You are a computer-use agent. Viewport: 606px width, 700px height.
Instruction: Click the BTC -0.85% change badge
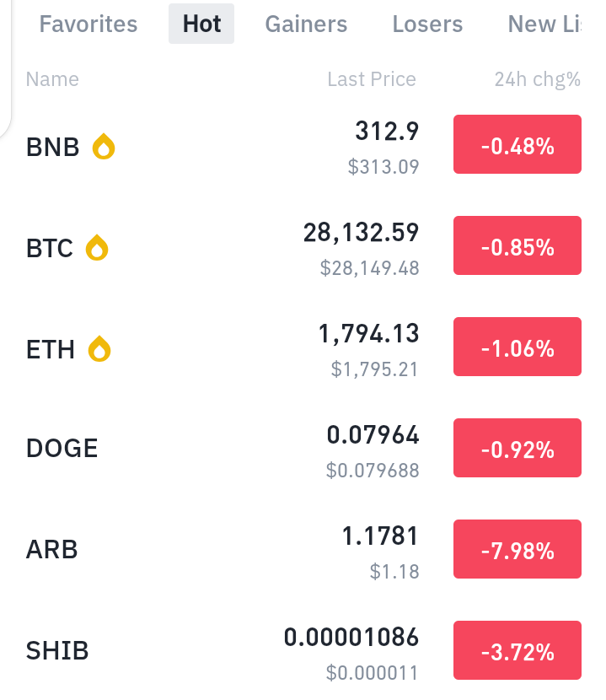click(518, 245)
